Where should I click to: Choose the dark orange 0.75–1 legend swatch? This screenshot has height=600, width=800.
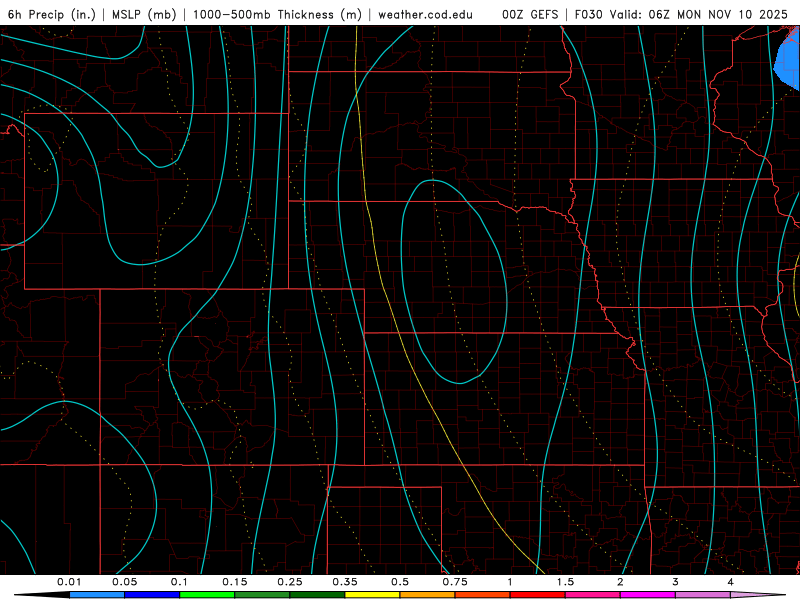tap(483, 595)
